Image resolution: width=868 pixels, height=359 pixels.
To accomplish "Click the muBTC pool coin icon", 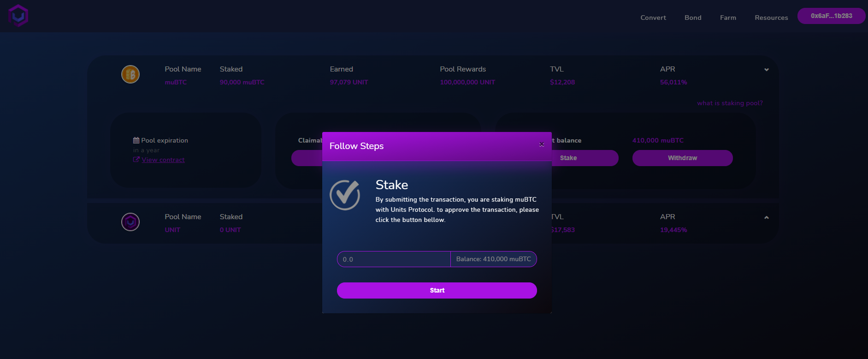I will (130, 74).
